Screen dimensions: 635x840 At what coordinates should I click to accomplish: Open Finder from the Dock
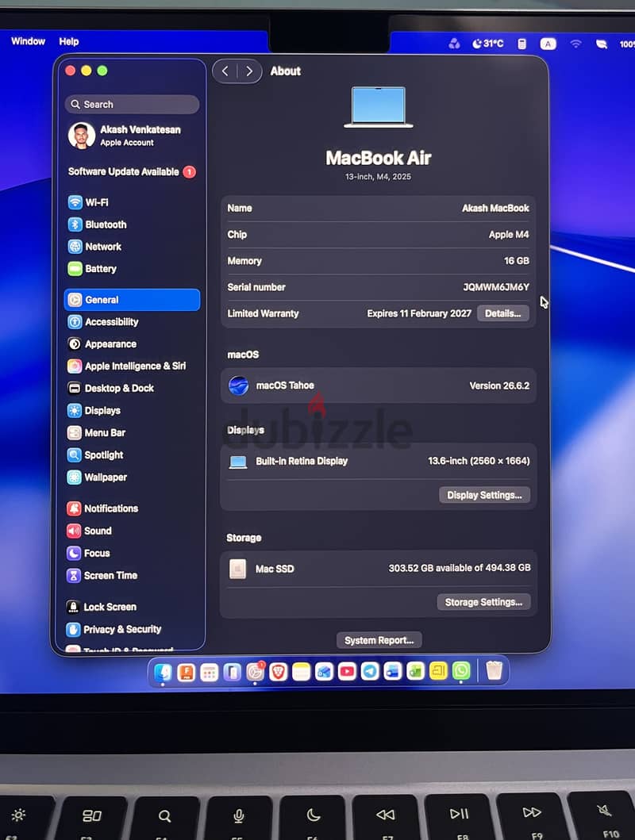point(163,671)
